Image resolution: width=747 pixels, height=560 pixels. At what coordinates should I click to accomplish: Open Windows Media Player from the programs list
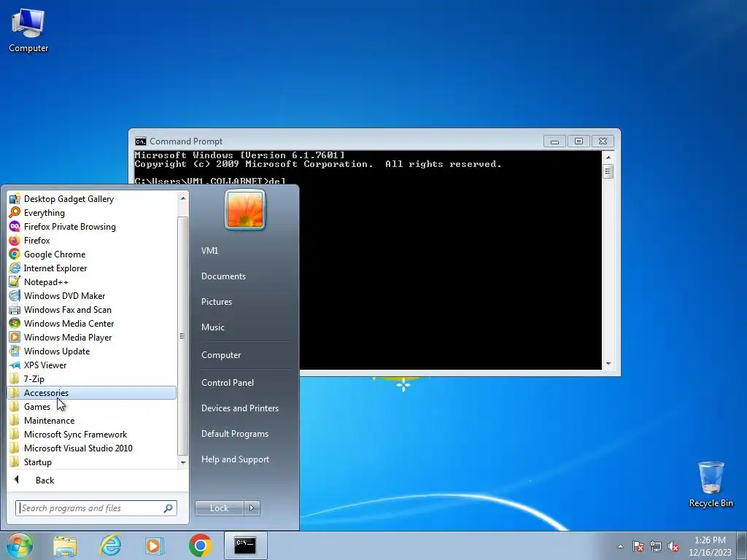92,337
